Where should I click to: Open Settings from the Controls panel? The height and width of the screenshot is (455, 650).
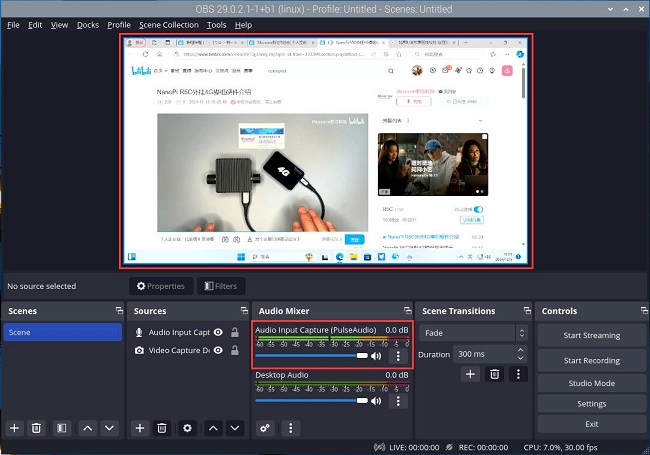tap(592, 404)
